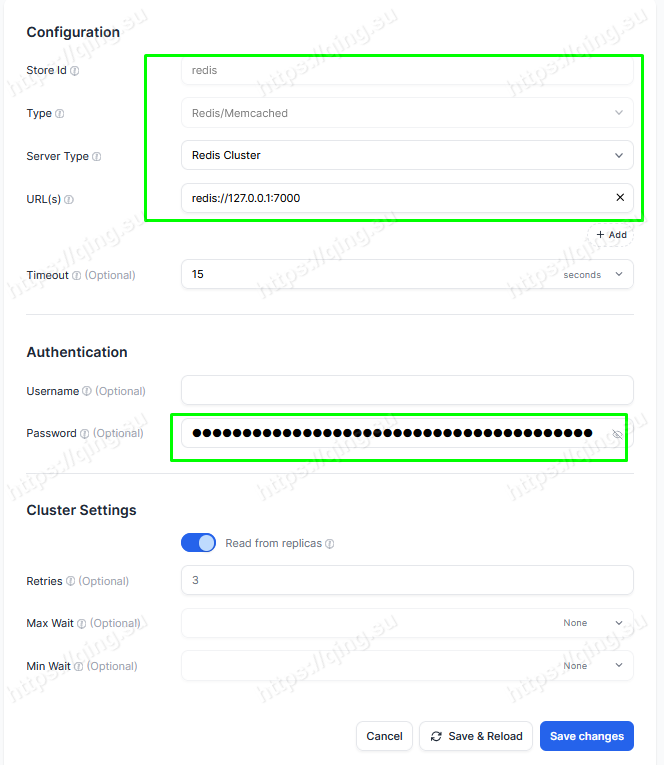The width and height of the screenshot is (664, 765).
Task: Click the info icon next to Read from replicas
Action: pyautogui.click(x=330, y=544)
